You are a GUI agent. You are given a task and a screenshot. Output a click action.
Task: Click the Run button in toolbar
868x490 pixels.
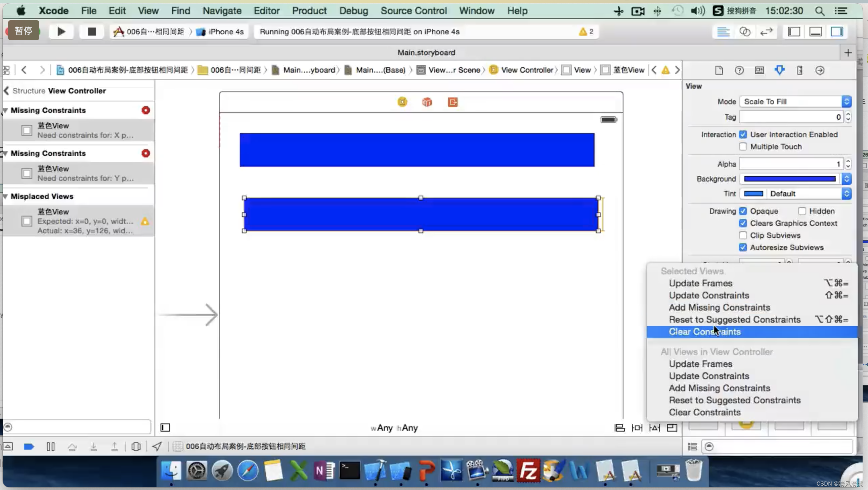coord(61,31)
